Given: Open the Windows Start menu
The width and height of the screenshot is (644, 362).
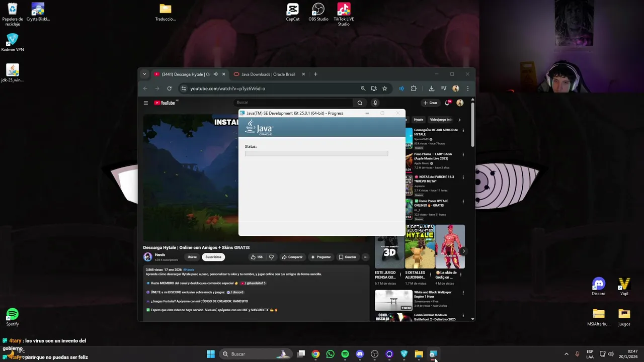Looking at the screenshot, I should click(211, 354).
